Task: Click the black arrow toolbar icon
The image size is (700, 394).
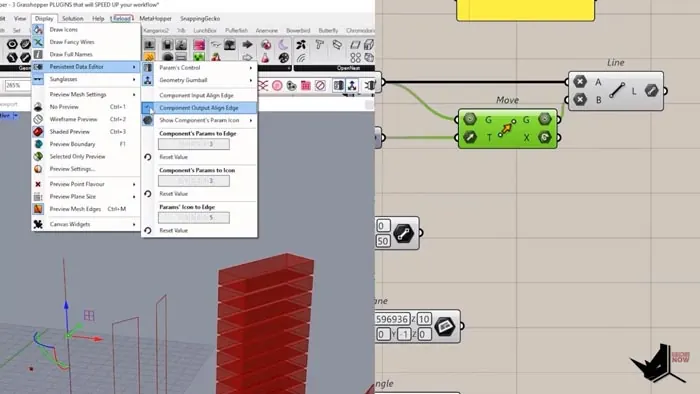Action: 247,45
